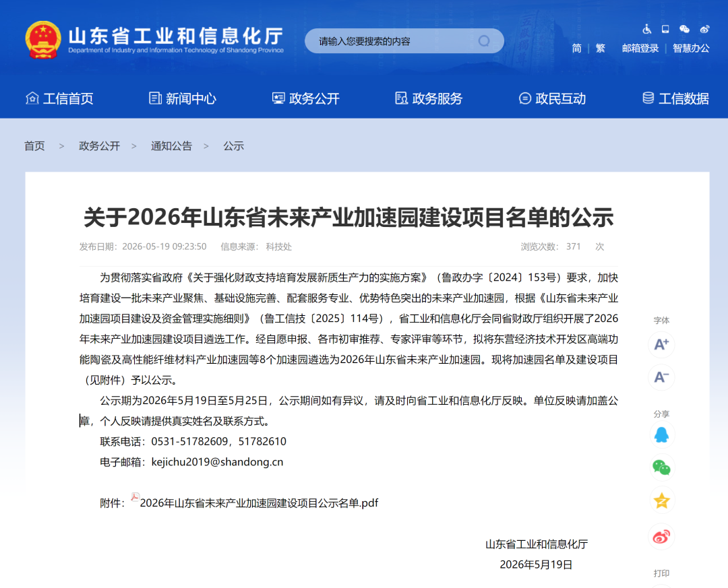Click the 政务服务 icon
Screen dimensions: 728x588
(401, 98)
